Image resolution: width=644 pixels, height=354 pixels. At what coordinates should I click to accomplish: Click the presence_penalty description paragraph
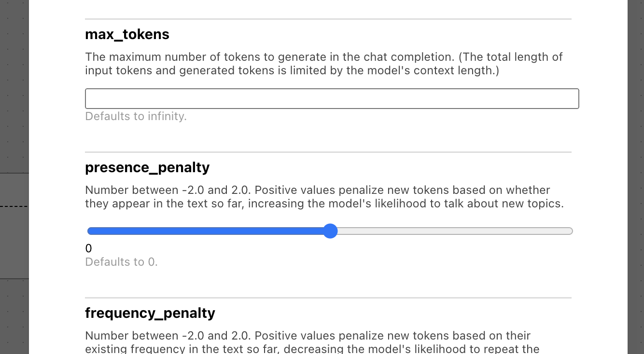[323, 197]
